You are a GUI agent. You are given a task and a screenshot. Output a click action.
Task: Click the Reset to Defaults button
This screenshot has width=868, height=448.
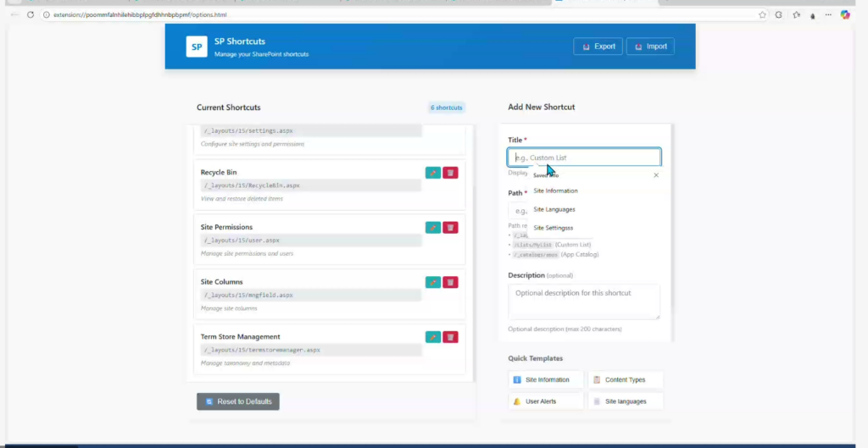click(237, 401)
